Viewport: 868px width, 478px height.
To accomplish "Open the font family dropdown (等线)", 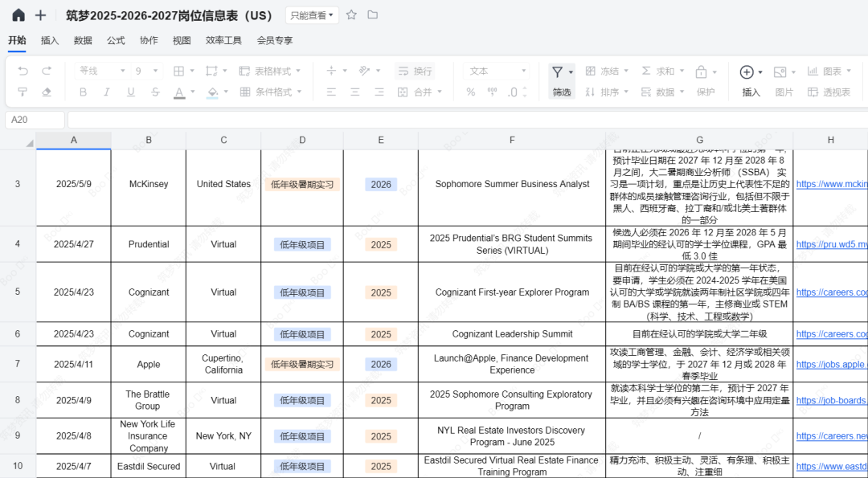I will 102,71.
